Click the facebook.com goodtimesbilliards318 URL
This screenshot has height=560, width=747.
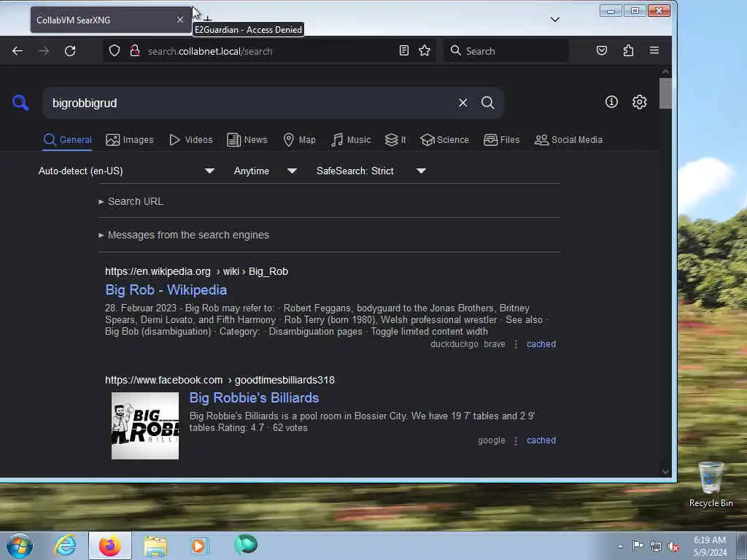pyautogui.click(x=220, y=380)
